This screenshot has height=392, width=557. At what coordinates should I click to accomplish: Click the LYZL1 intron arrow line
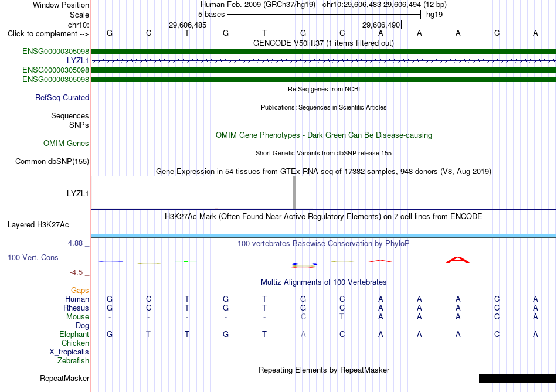tap(324, 61)
